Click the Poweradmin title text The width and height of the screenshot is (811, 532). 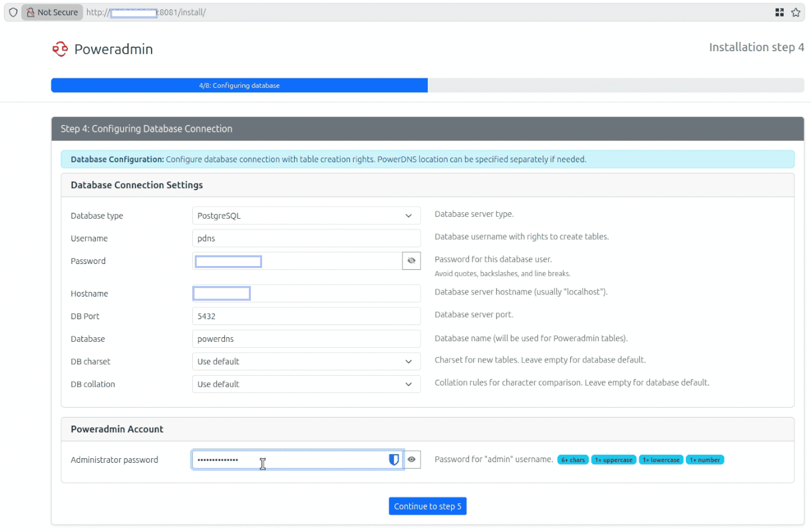click(x=113, y=49)
